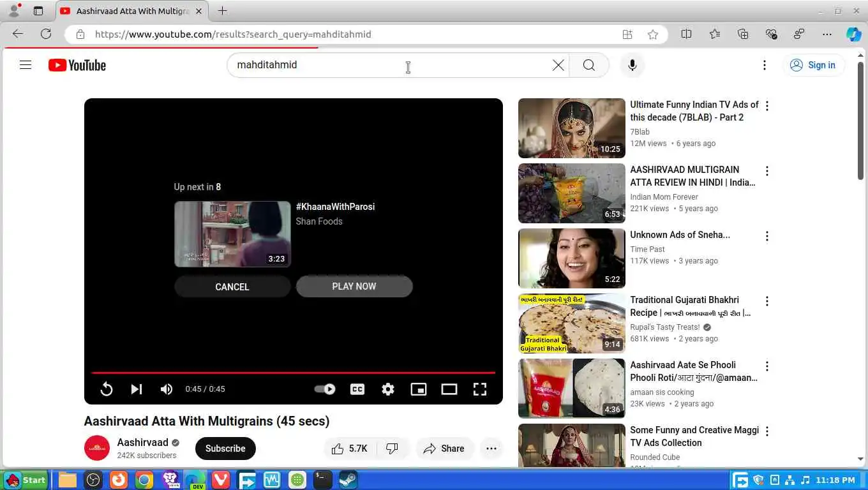
Task: Open Traditional Gujarati Bhakhri Recipe title
Action: [x=691, y=306]
